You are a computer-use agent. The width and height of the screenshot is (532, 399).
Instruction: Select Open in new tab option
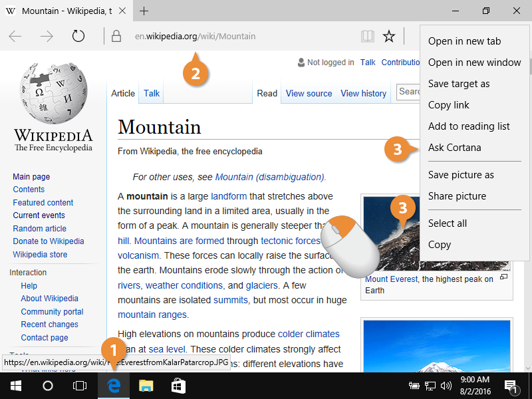(464, 41)
